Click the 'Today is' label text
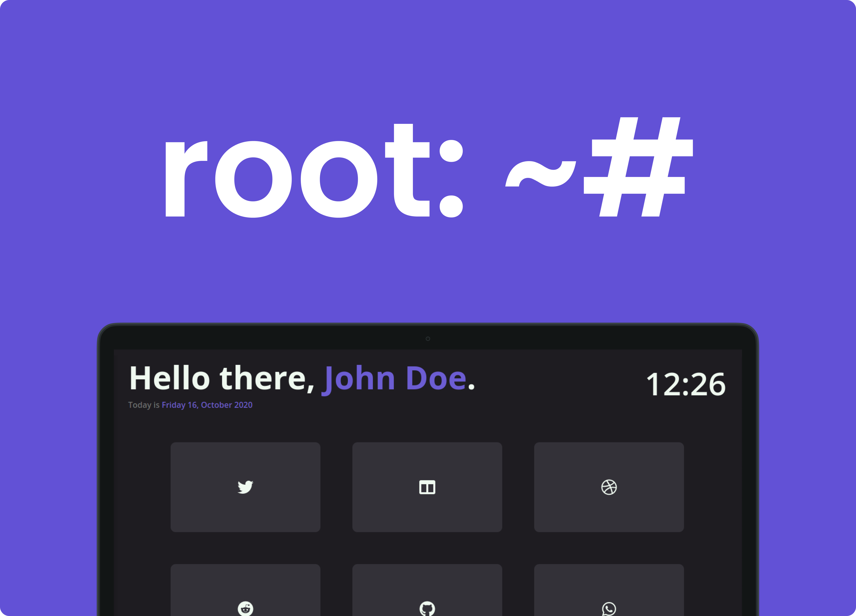The width and height of the screenshot is (856, 616). click(x=143, y=405)
